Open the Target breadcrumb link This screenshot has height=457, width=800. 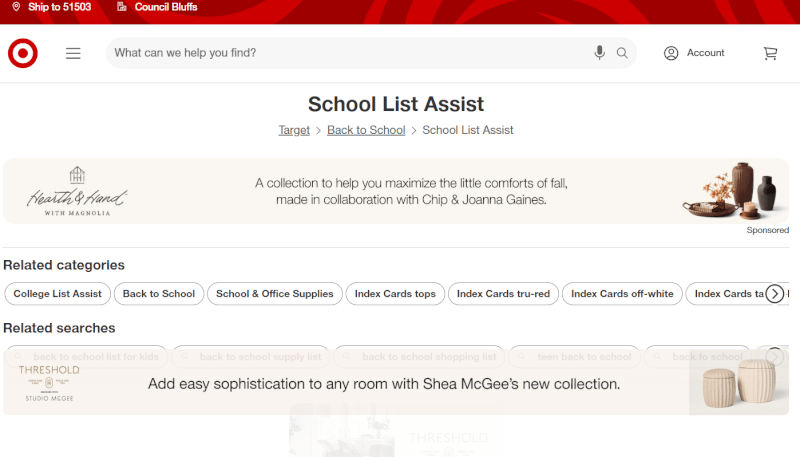click(294, 130)
